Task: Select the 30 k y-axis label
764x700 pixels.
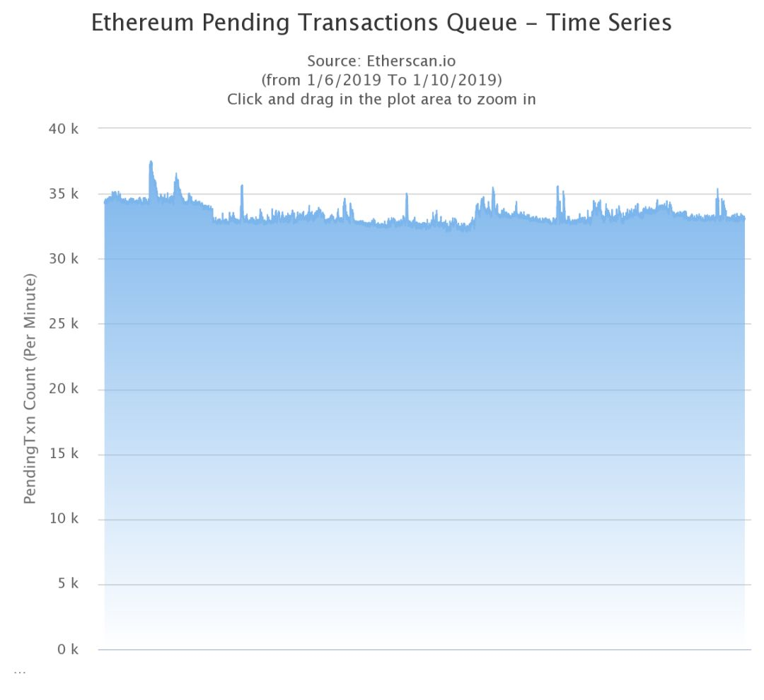Action: tap(64, 259)
